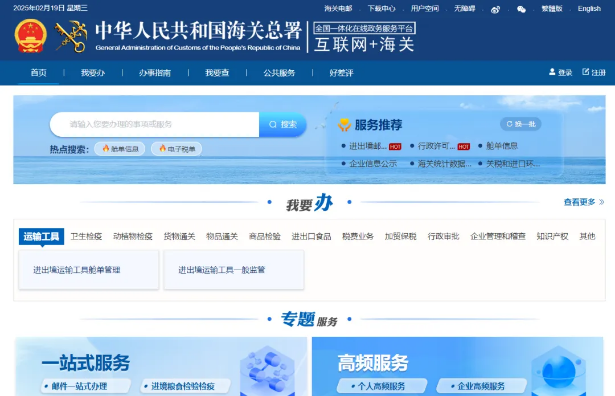The height and width of the screenshot is (396, 615).
Task: Click the blue 搜索 button
Action: click(x=283, y=125)
